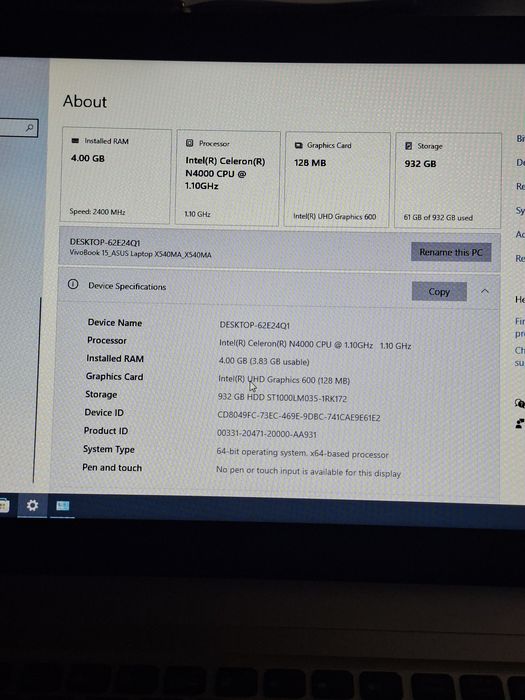The height and width of the screenshot is (700, 525).
Task: Click the left sidebar scrollbar
Action: click(x=37, y=391)
